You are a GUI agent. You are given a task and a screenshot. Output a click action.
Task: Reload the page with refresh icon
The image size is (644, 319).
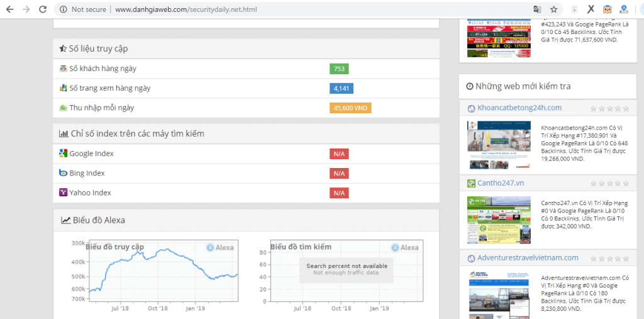42,9
